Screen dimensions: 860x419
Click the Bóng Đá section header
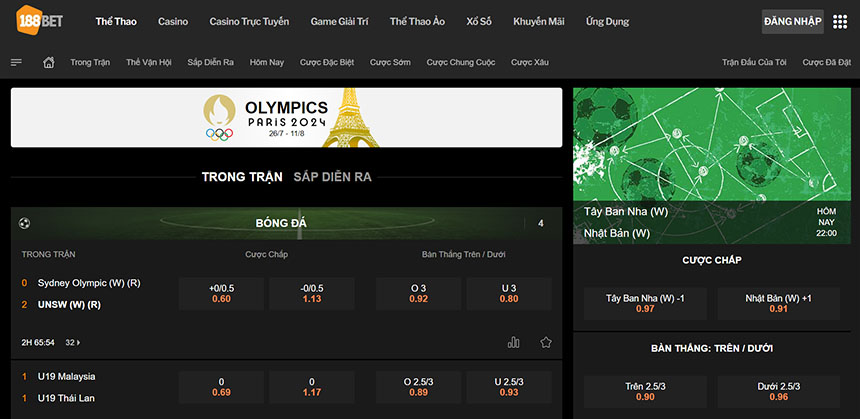(x=286, y=223)
